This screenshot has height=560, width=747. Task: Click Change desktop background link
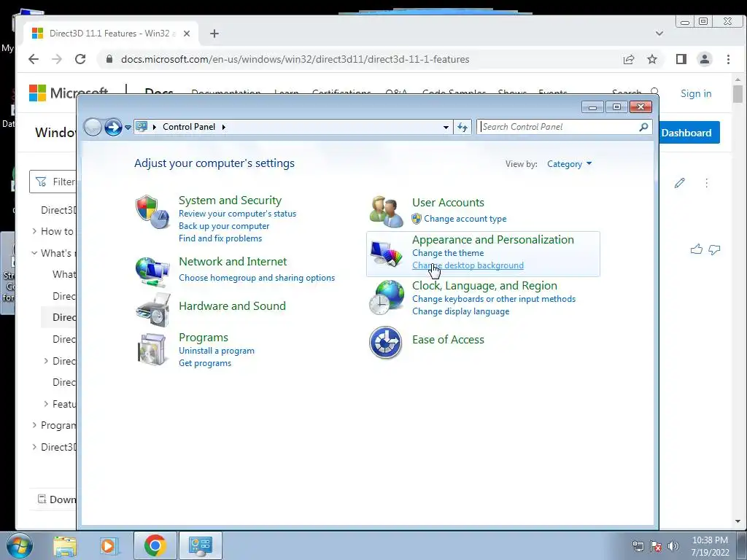468,265
